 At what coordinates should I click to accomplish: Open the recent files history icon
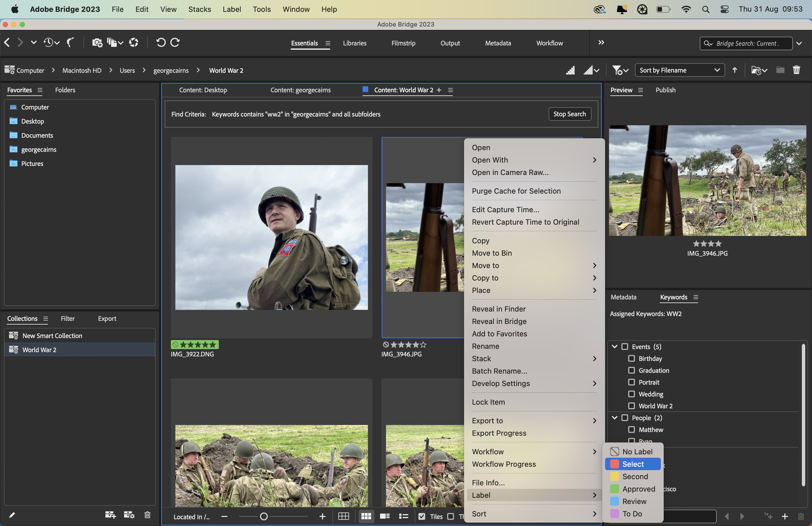[51, 42]
